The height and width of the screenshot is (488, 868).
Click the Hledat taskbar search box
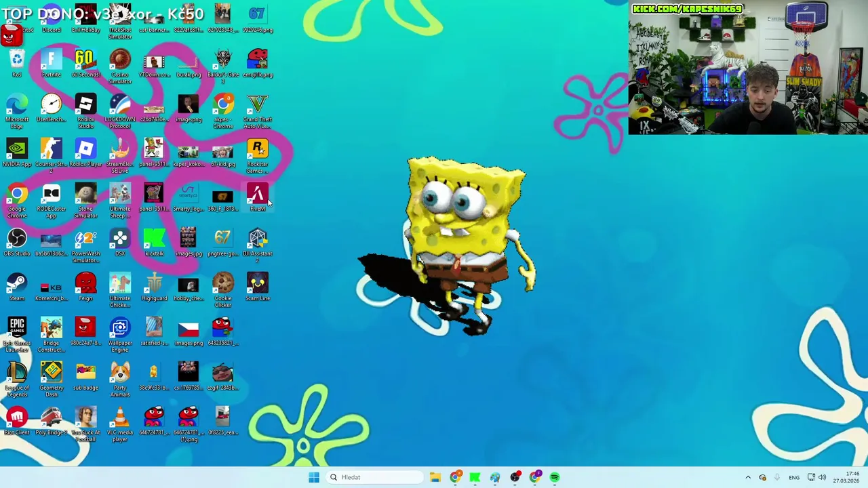tap(375, 477)
